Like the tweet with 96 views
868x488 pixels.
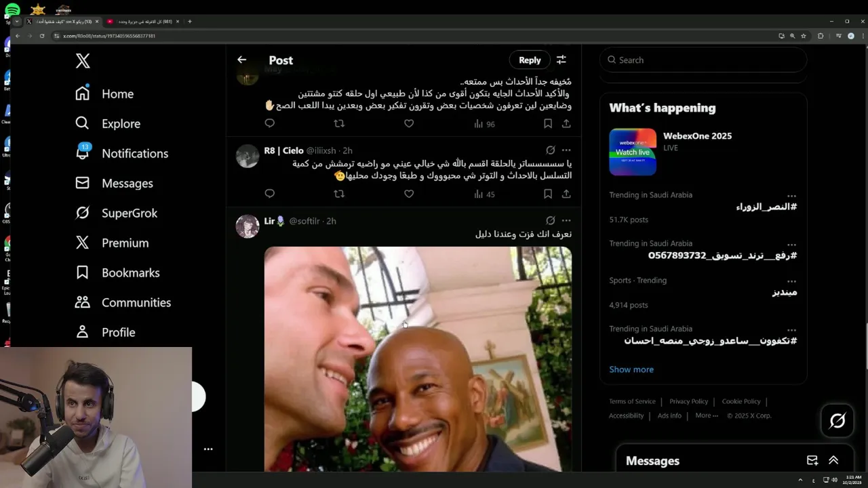(x=409, y=123)
